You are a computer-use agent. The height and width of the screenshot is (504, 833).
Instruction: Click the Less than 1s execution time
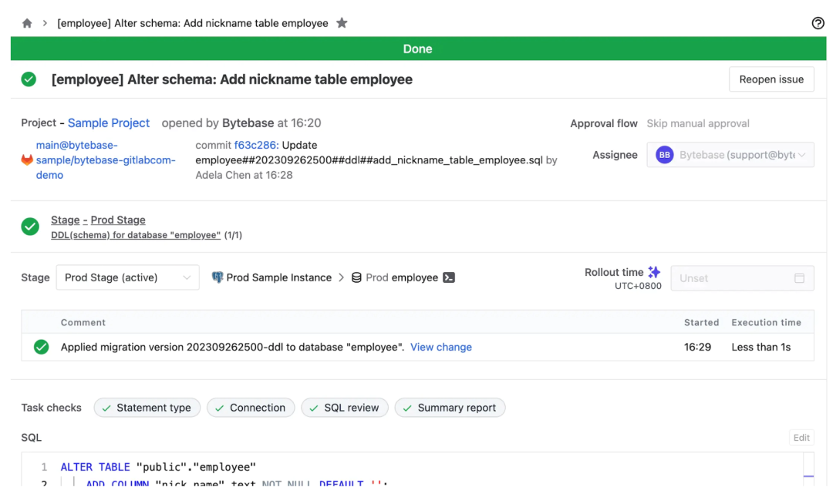pyautogui.click(x=760, y=347)
